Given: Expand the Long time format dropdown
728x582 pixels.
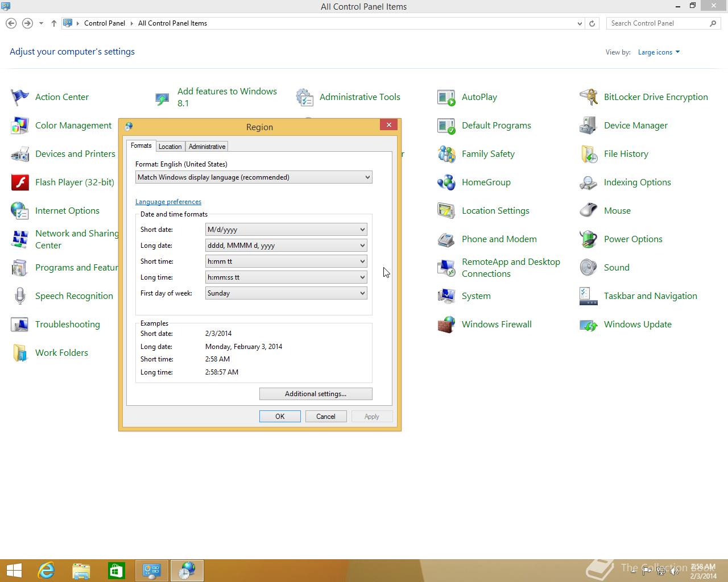Looking at the screenshot, I should [286, 277].
